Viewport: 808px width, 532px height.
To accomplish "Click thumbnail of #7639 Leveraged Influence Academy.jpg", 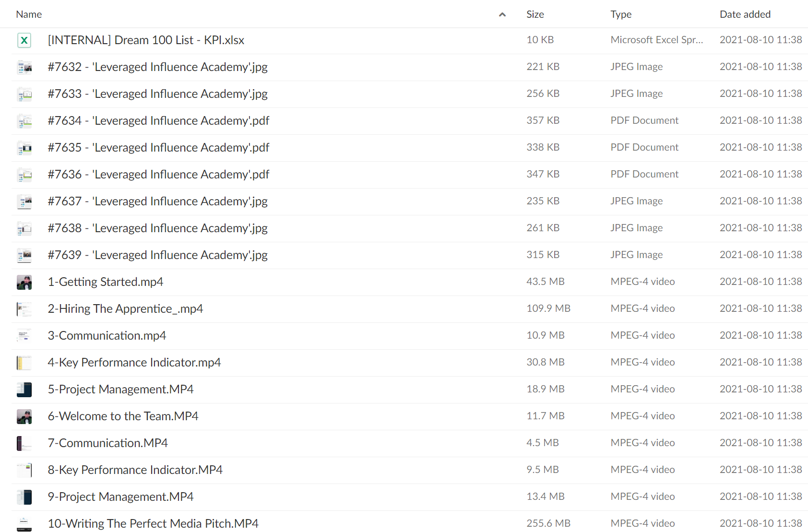I will [x=24, y=255].
